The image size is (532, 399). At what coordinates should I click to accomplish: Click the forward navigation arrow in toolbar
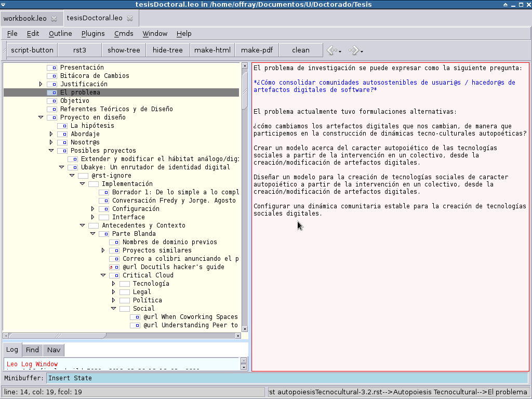[354, 50]
